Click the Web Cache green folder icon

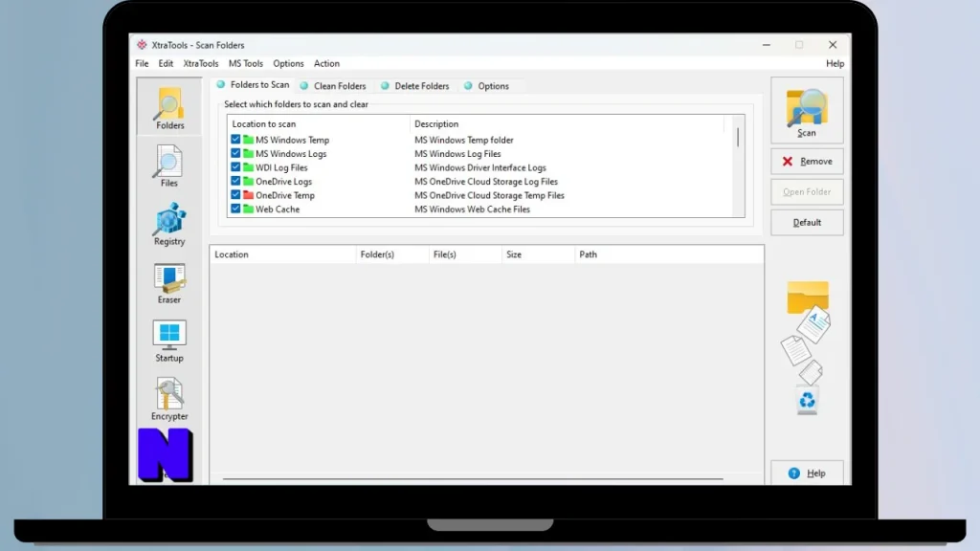tap(248, 209)
